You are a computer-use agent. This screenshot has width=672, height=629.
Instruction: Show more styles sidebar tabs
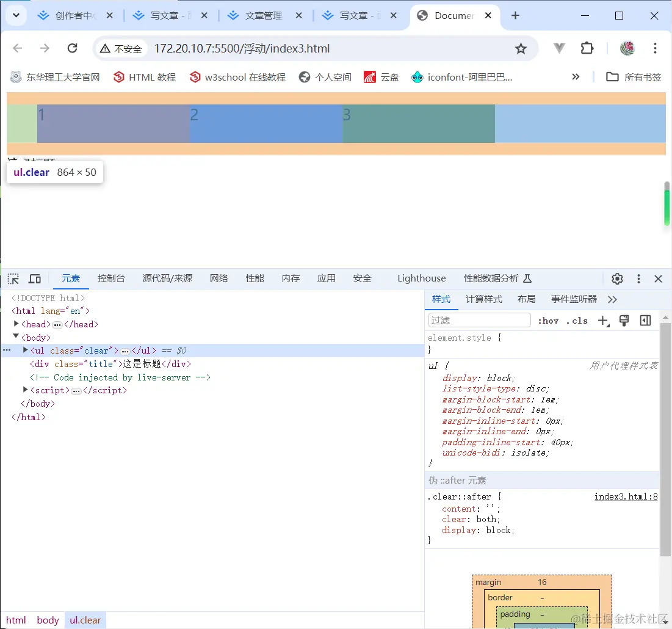coord(612,299)
